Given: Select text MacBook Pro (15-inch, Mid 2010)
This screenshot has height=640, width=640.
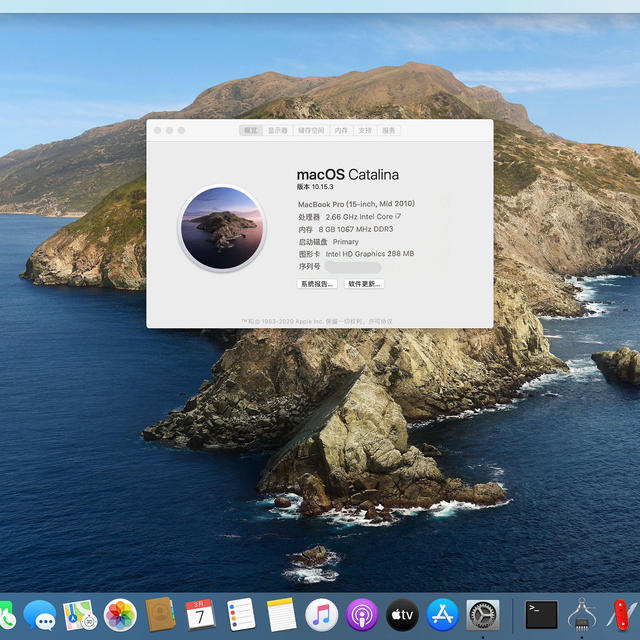Looking at the screenshot, I should (x=356, y=204).
